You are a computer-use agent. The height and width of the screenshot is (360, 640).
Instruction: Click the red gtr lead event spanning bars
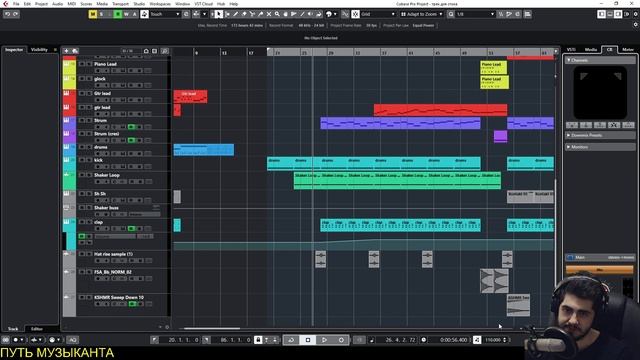440,110
